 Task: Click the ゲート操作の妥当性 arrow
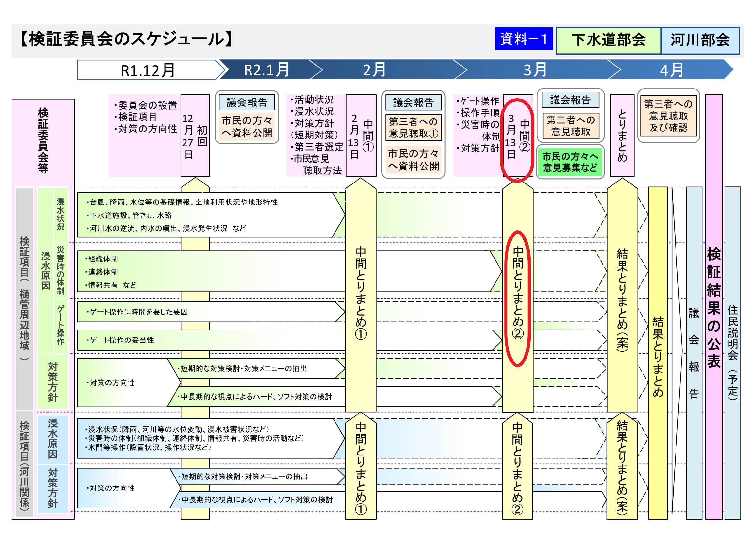[290, 340]
